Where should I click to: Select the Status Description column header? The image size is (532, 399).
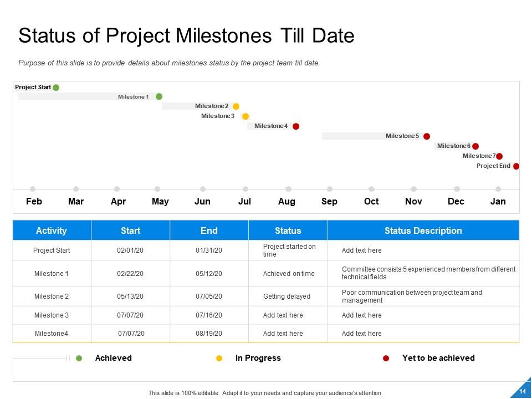[x=423, y=231]
